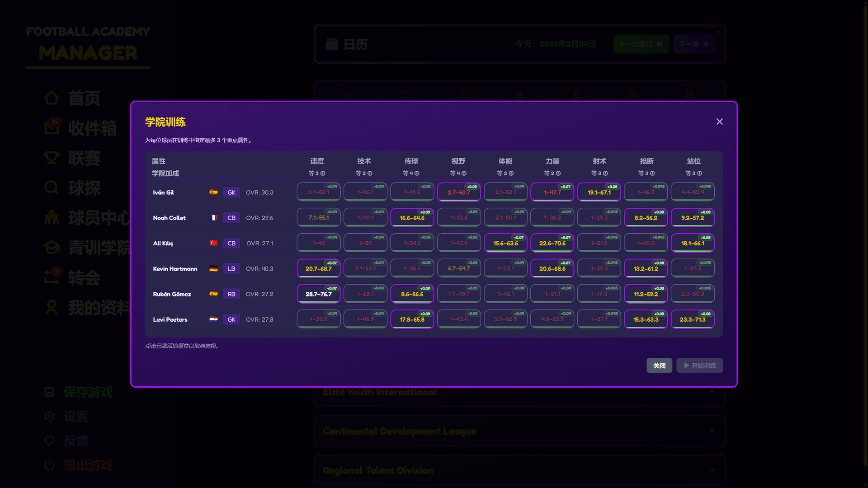Image resolution: width=868 pixels, height=488 pixels.
Task: Toggle Noah Collet's 传球 focus 16.6–64.6
Action: click(412, 218)
